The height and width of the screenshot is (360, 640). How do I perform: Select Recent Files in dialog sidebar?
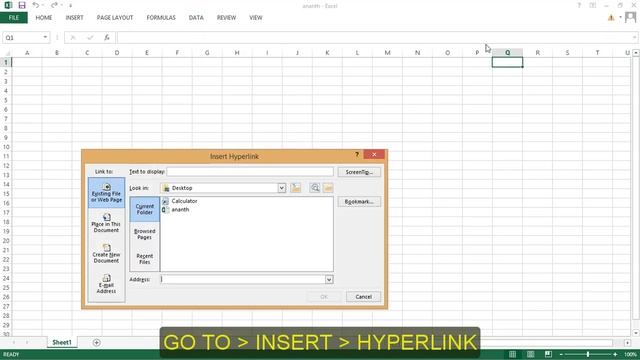point(145,259)
